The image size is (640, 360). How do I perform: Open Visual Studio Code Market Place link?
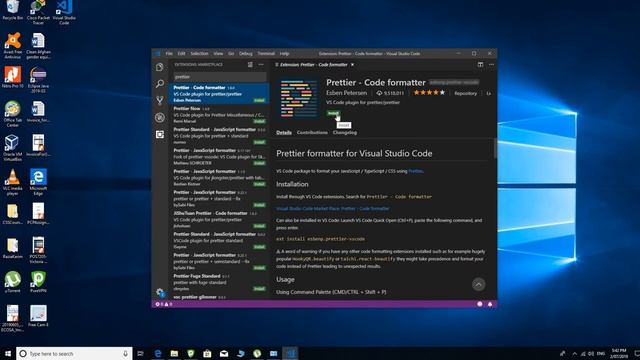coord(333,209)
